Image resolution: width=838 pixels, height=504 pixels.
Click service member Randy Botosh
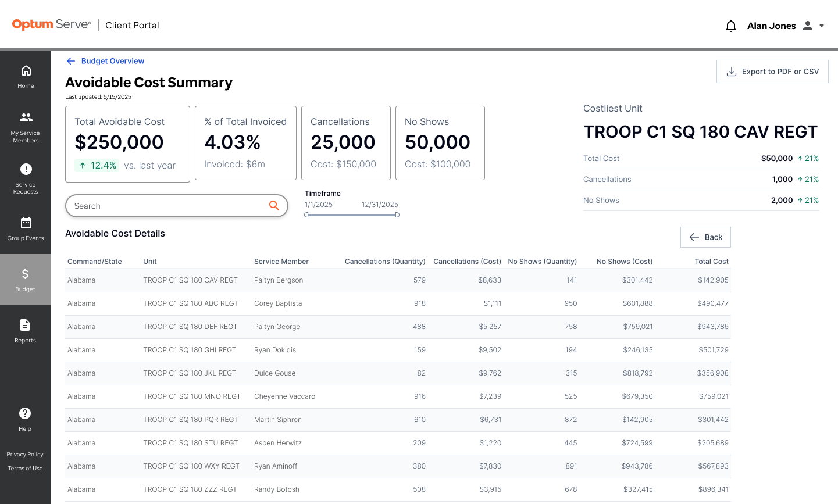277,489
